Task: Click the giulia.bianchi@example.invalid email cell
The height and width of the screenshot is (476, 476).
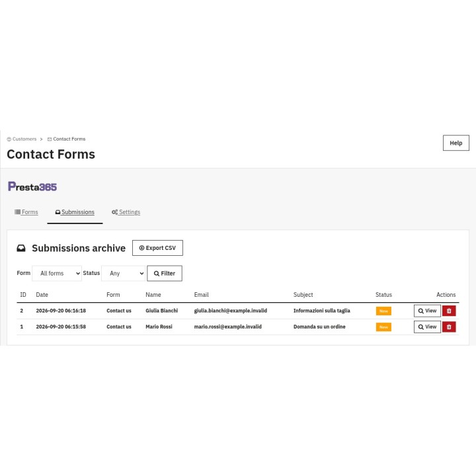Action: [231, 311]
